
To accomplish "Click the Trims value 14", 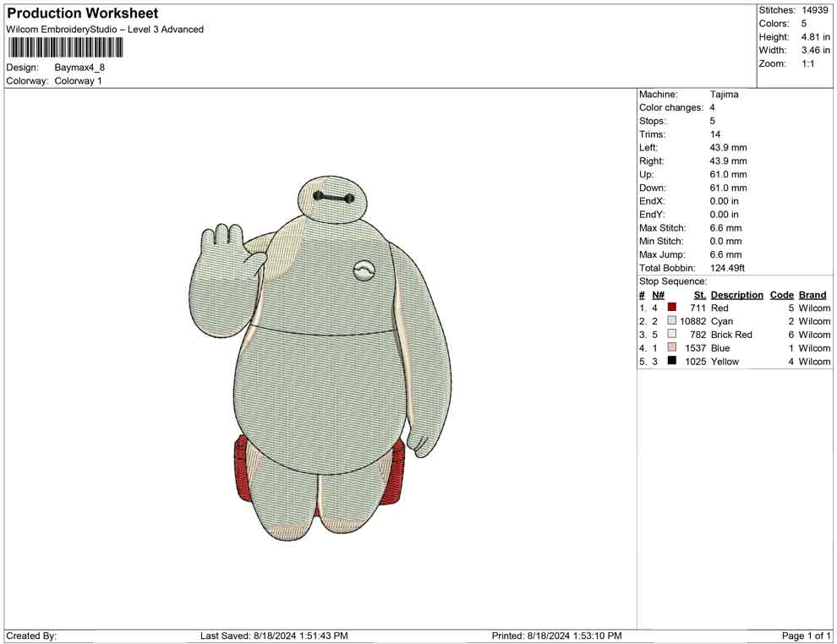I will tap(714, 134).
